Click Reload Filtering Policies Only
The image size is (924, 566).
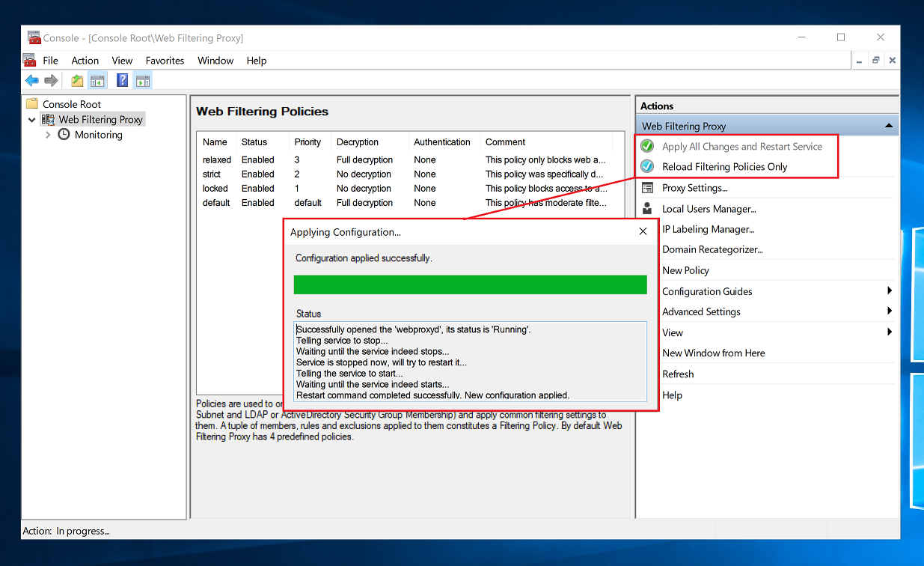(x=725, y=166)
